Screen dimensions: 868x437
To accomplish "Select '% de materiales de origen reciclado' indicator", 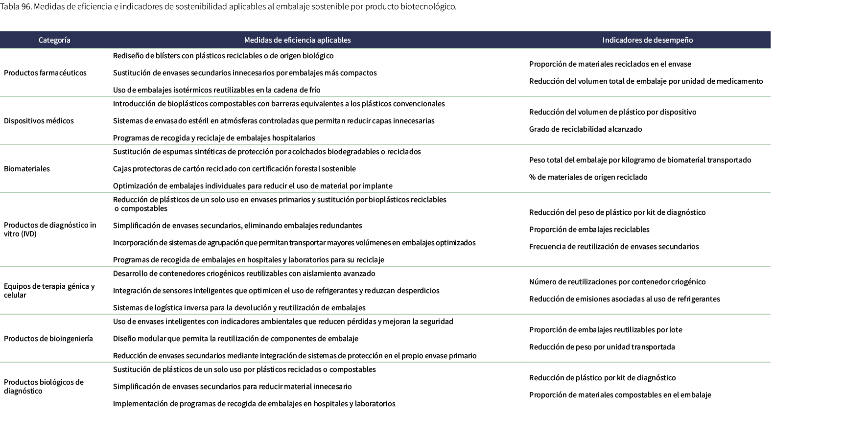I will pyautogui.click(x=588, y=177).
